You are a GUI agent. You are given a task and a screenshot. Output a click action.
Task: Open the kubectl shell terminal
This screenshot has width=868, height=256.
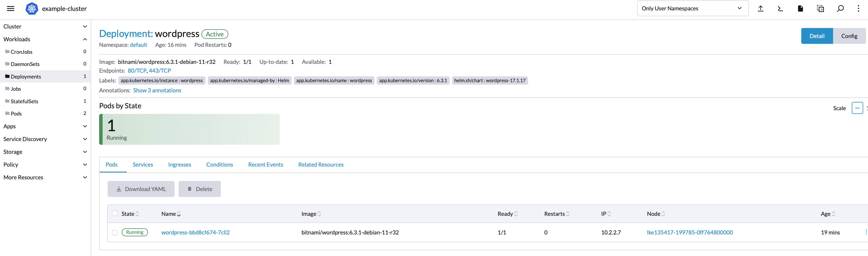click(x=779, y=9)
